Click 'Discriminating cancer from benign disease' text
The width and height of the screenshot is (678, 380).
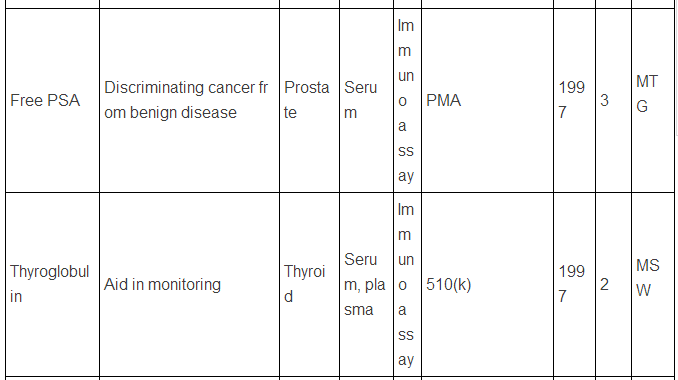coord(186,100)
